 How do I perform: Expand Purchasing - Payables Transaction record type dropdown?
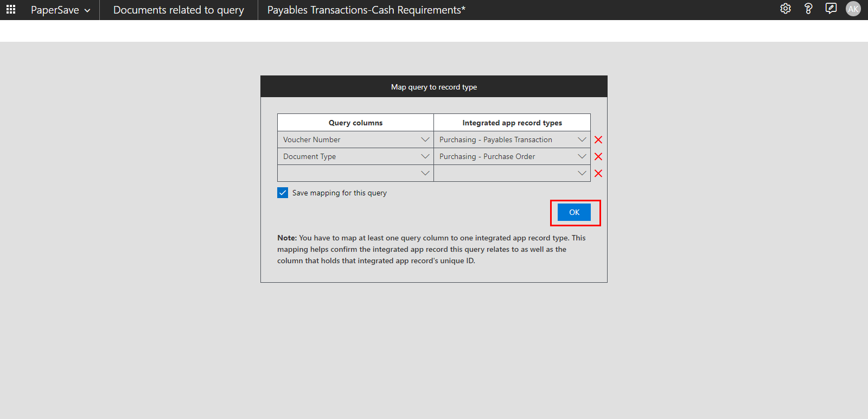(582, 140)
